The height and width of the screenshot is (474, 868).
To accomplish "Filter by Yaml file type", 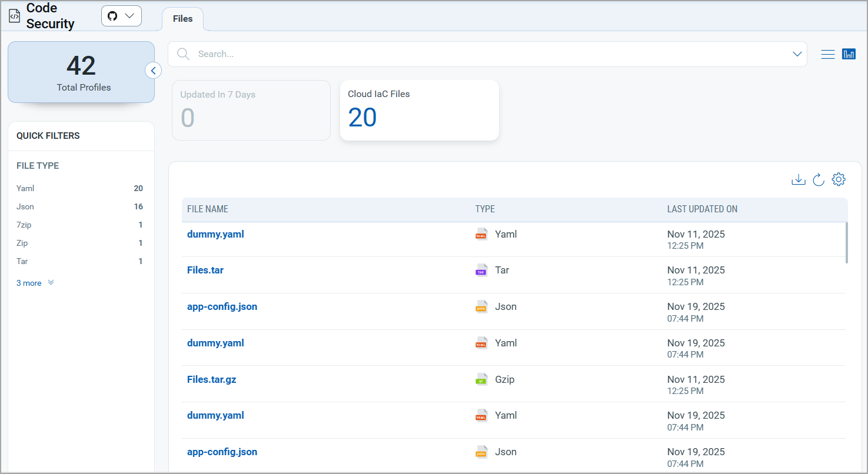I will pyautogui.click(x=26, y=189).
